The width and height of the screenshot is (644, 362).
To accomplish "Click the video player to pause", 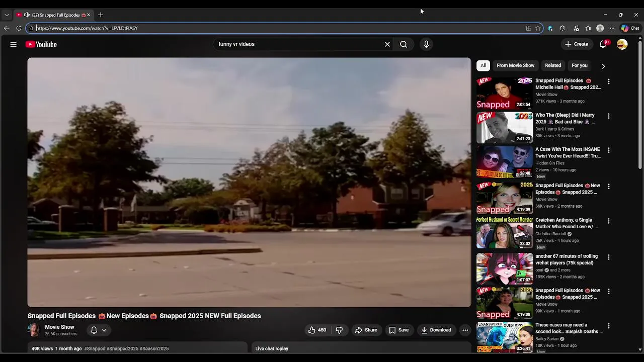I will [249, 182].
